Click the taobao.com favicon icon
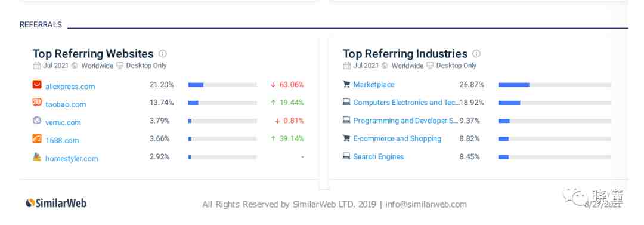Screen dimensions: 644x225 (x=37, y=103)
